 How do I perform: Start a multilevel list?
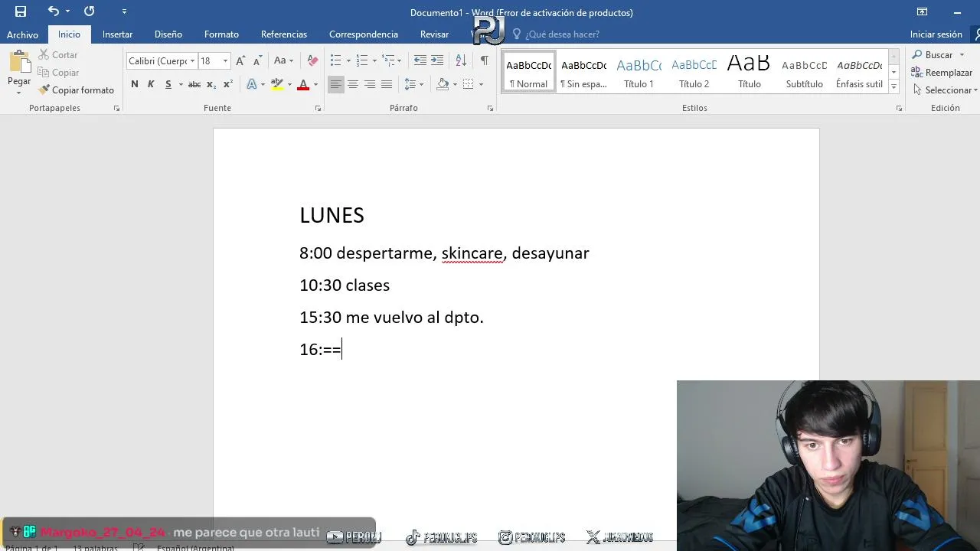(389, 61)
